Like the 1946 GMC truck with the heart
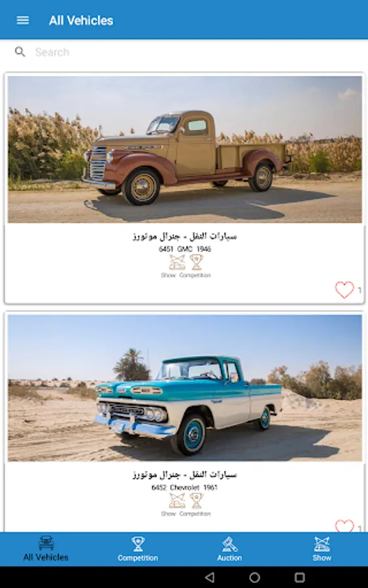 click(344, 289)
